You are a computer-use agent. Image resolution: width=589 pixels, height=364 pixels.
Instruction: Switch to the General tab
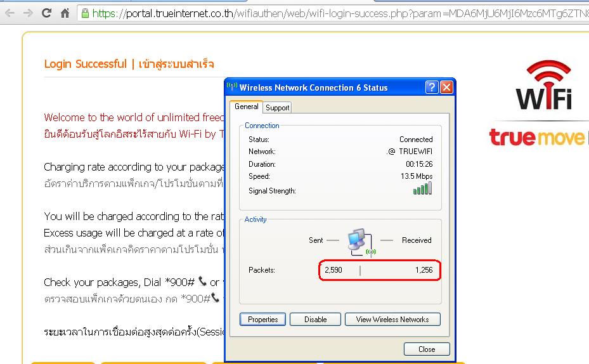(246, 107)
